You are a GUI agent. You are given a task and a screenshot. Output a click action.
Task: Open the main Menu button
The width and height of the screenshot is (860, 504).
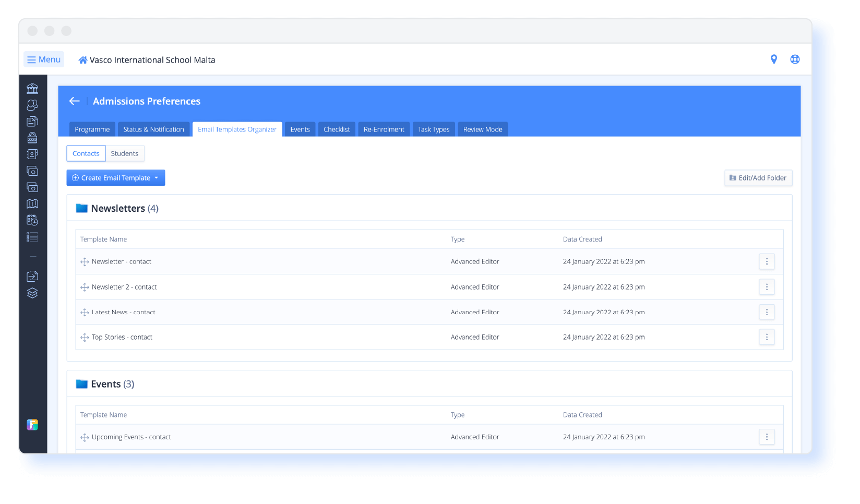coord(44,59)
